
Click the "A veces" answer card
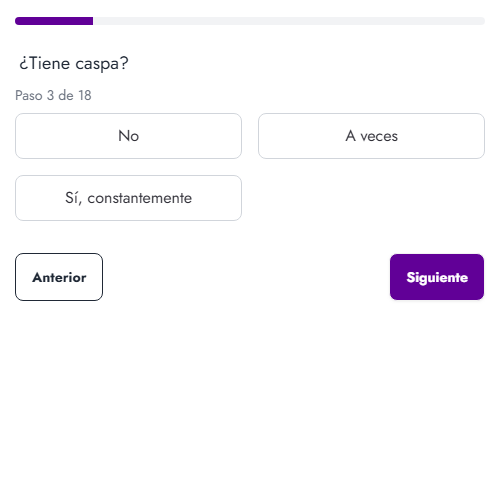[371, 136]
